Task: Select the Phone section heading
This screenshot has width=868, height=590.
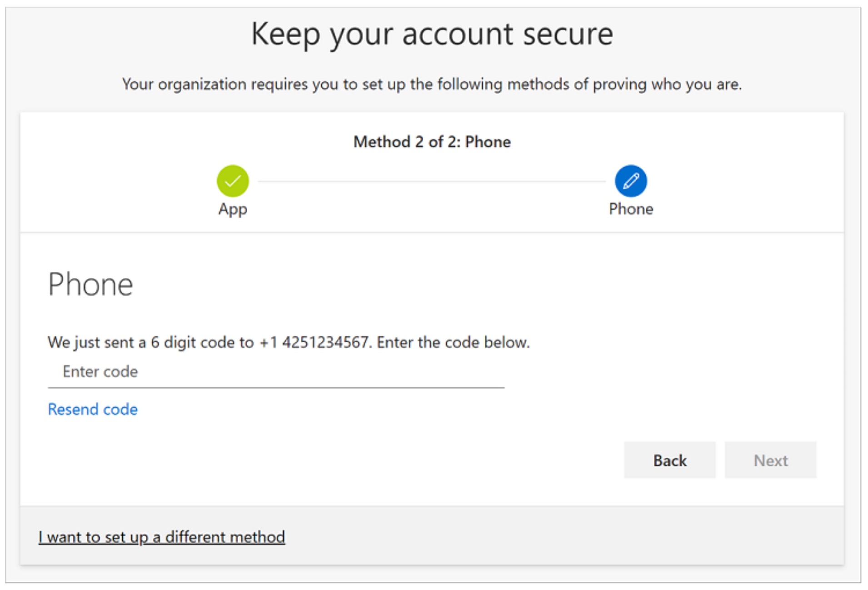Action: [x=90, y=284]
